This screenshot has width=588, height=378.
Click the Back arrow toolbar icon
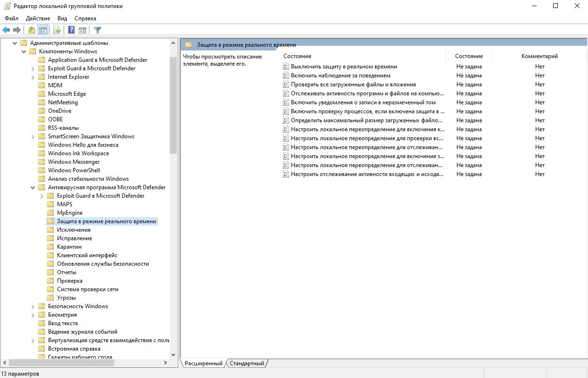click(6, 30)
